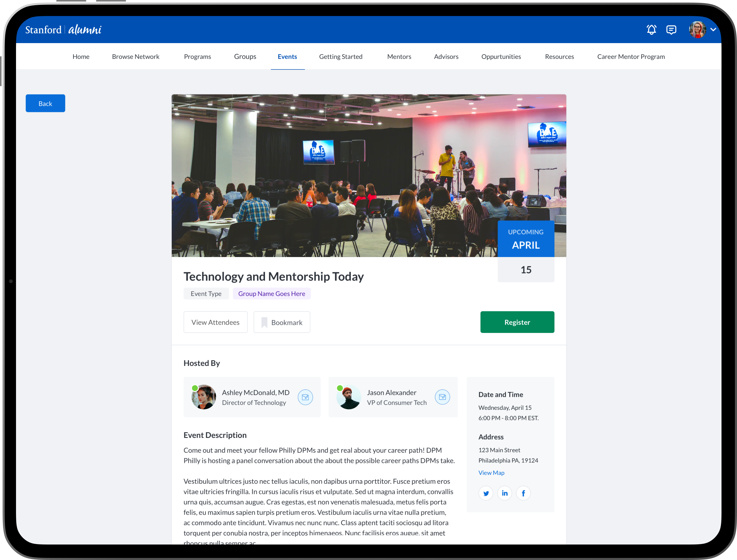
Task: Go to the Browse Network tab
Action: pyautogui.click(x=136, y=57)
